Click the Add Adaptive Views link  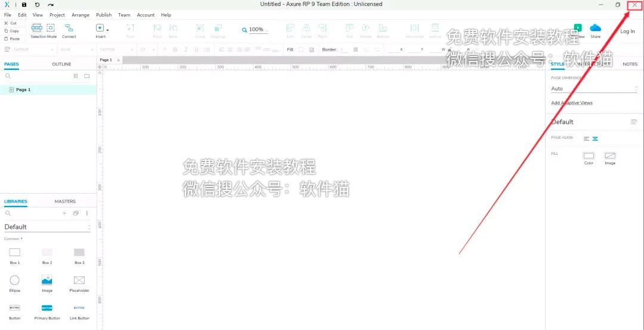572,102
